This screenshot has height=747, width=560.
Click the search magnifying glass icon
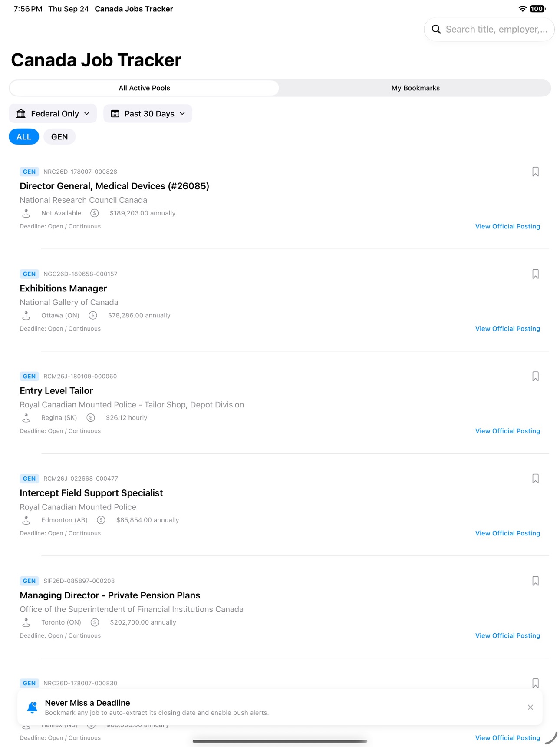(436, 29)
